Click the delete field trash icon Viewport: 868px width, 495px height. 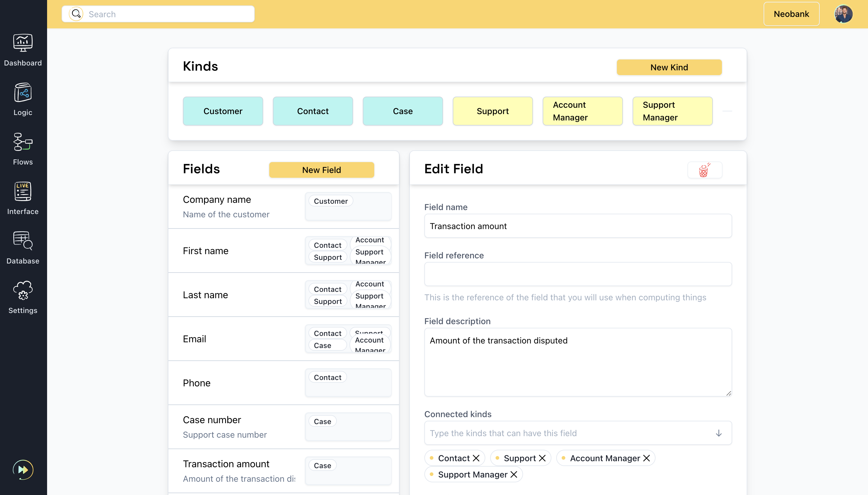point(704,170)
